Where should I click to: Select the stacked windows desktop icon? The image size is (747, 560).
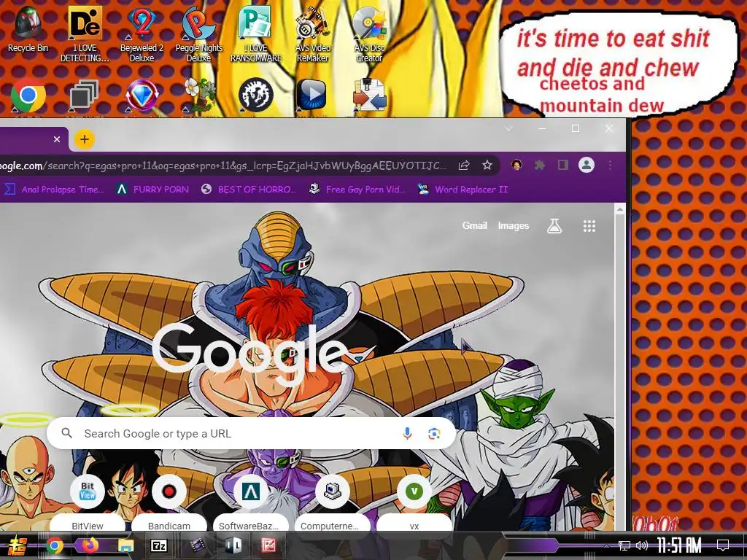click(x=85, y=94)
